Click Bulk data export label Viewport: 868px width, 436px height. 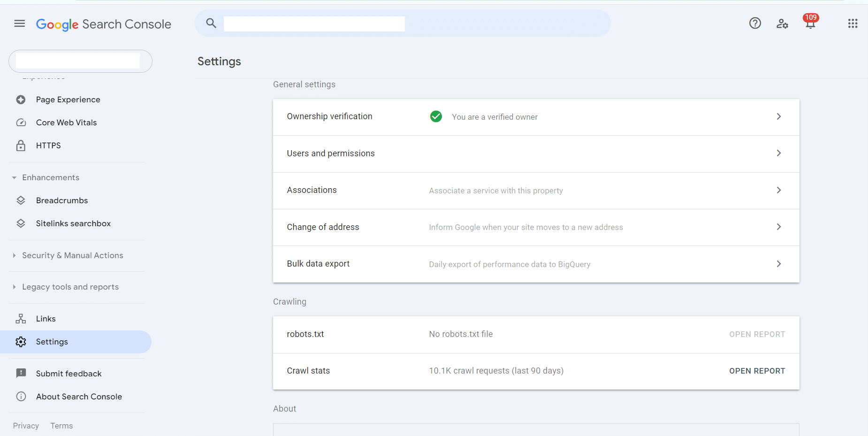coord(318,264)
